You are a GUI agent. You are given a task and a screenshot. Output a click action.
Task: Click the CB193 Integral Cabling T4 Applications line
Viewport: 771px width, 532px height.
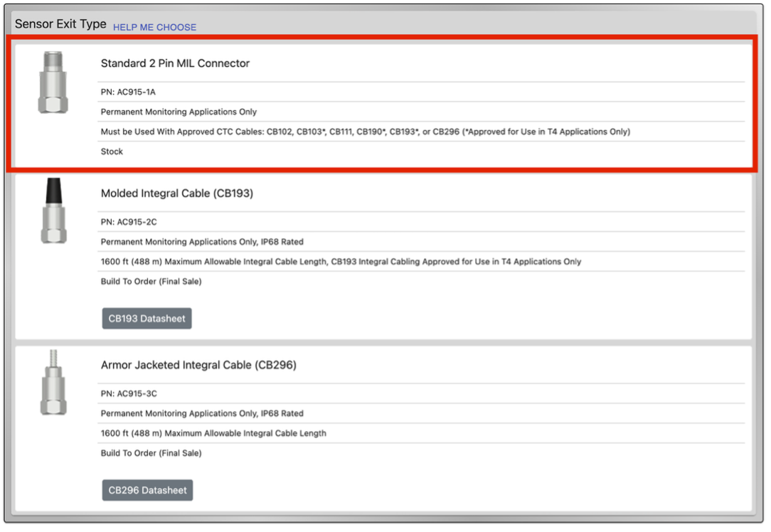[341, 262]
